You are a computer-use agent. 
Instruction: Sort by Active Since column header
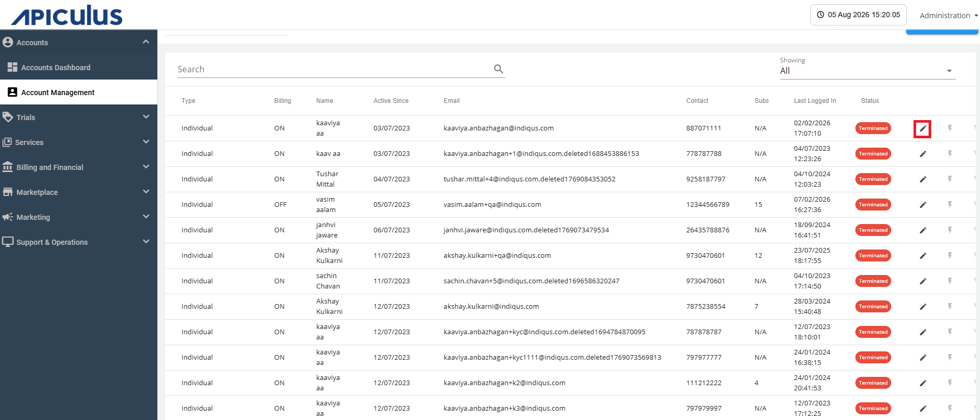click(391, 101)
